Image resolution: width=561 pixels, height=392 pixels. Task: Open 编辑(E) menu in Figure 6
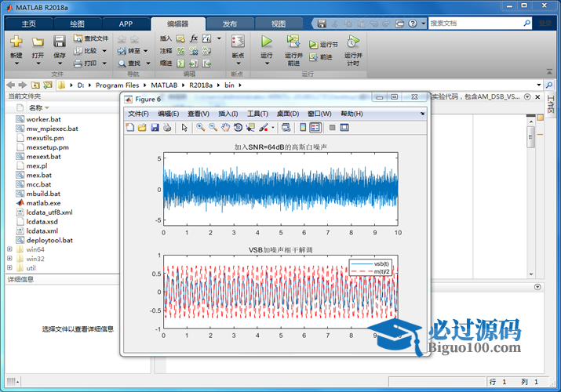pyautogui.click(x=168, y=114)
